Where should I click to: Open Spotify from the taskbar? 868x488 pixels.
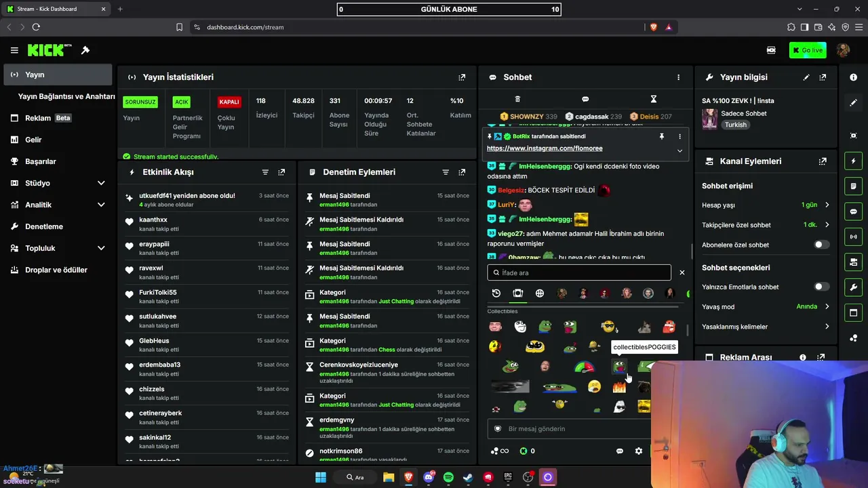coord(448,477)
